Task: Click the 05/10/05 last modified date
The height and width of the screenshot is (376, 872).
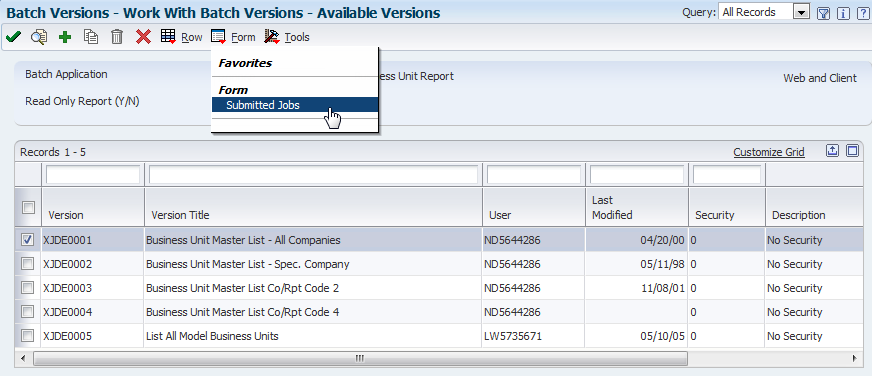Action: [663, 336]
